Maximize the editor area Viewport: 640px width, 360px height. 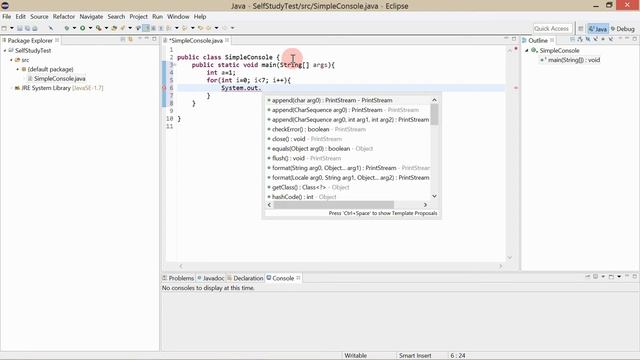pos(514,39)
